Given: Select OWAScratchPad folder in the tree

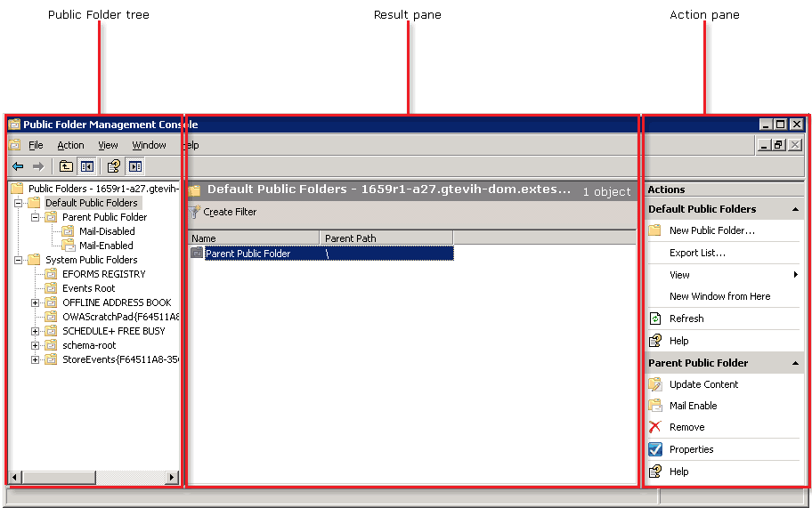Looking at the screenshot, I should coord(121,317).
